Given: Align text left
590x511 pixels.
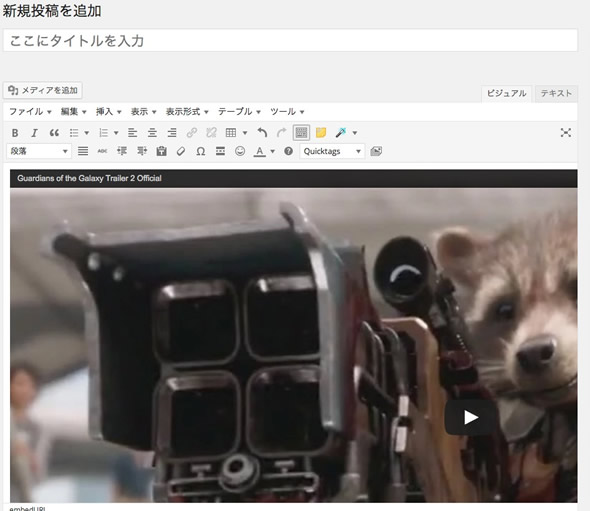Looking at the screenshot, I should click(132, 133).
